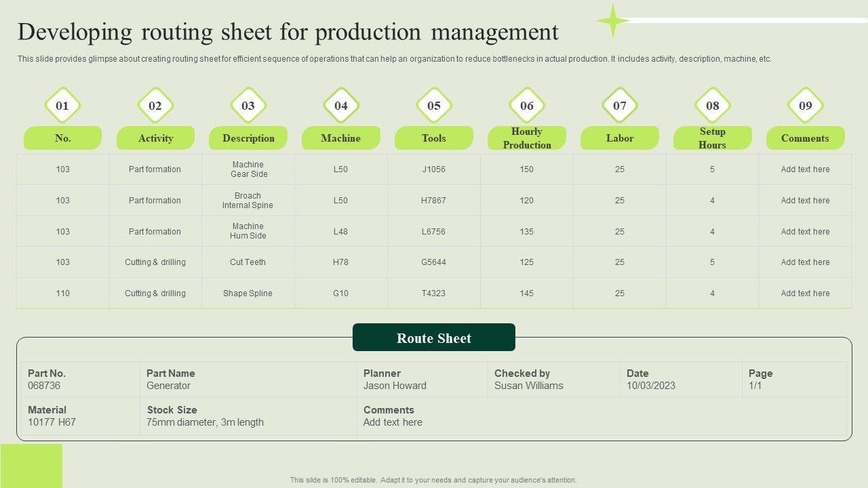Click the Machine Gear Side description cell

[x=248, y=169]
